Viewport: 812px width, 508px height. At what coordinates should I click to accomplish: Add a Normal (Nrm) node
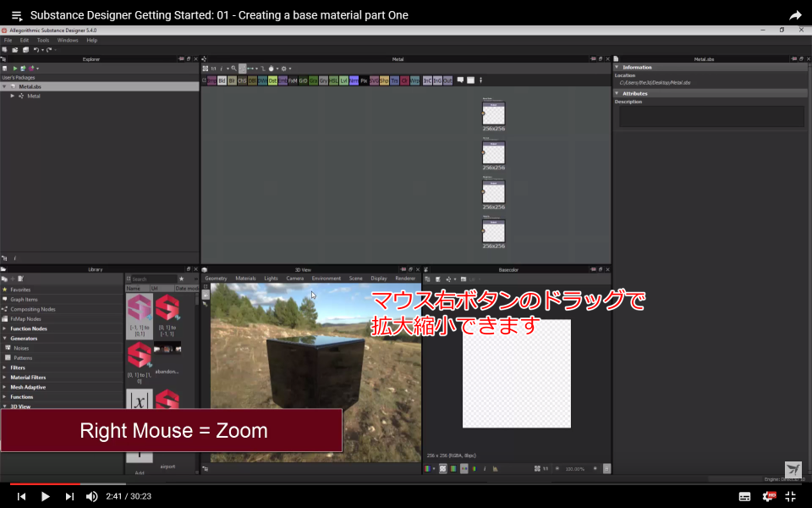point(354,80)
